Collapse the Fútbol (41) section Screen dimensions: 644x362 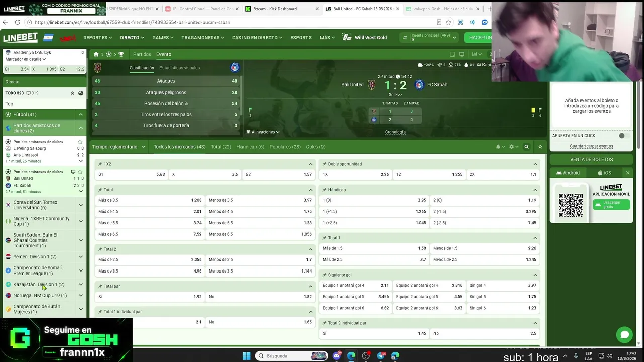click(80, 115)
